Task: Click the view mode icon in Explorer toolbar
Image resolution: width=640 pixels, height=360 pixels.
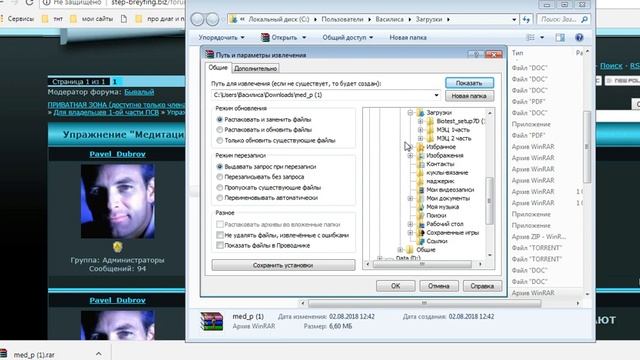Action: pyautogui.click(x=531, y=38)
